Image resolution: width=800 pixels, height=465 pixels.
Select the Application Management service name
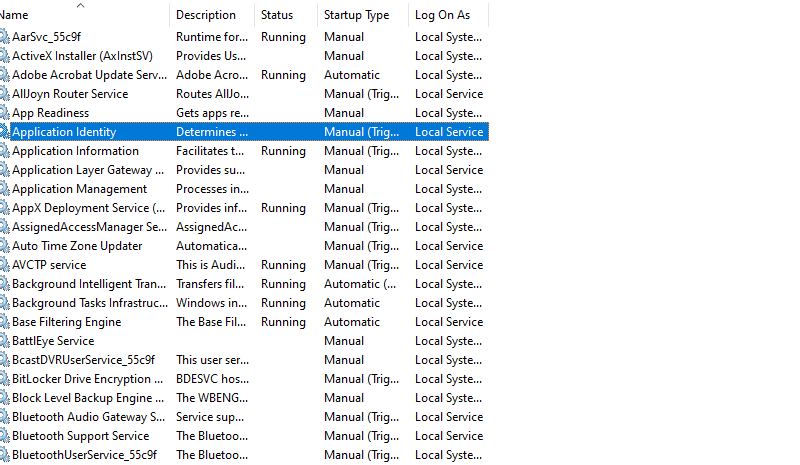[80, 189]
